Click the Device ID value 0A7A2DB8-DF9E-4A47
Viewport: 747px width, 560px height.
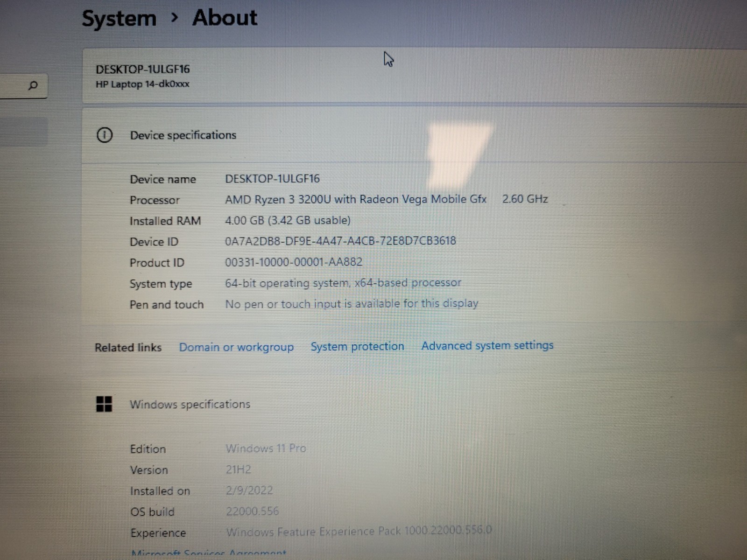340,241
